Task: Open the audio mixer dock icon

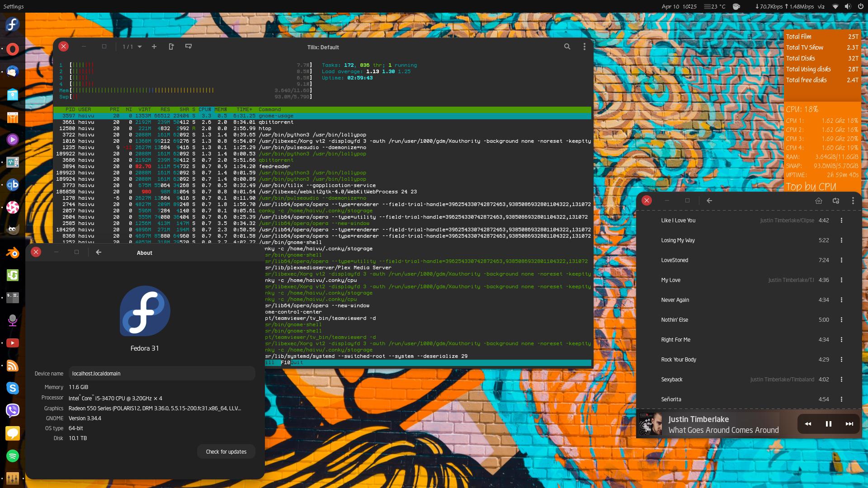Action: [x=13, y=478]
